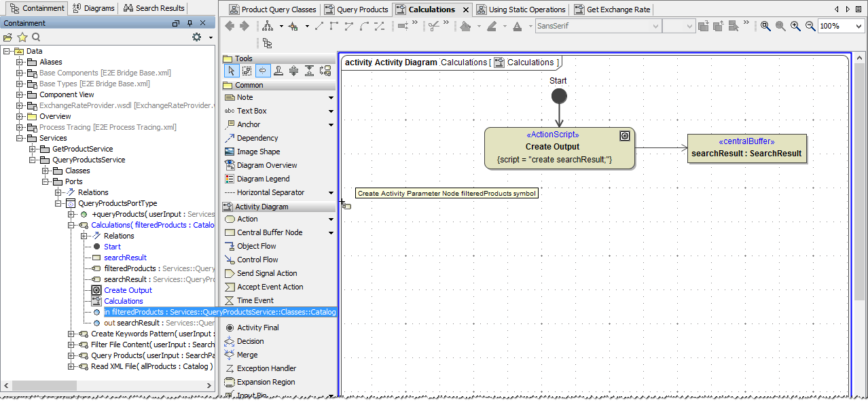
Task: Select the arrow selection tool in Tools panel
Action: 232,70
